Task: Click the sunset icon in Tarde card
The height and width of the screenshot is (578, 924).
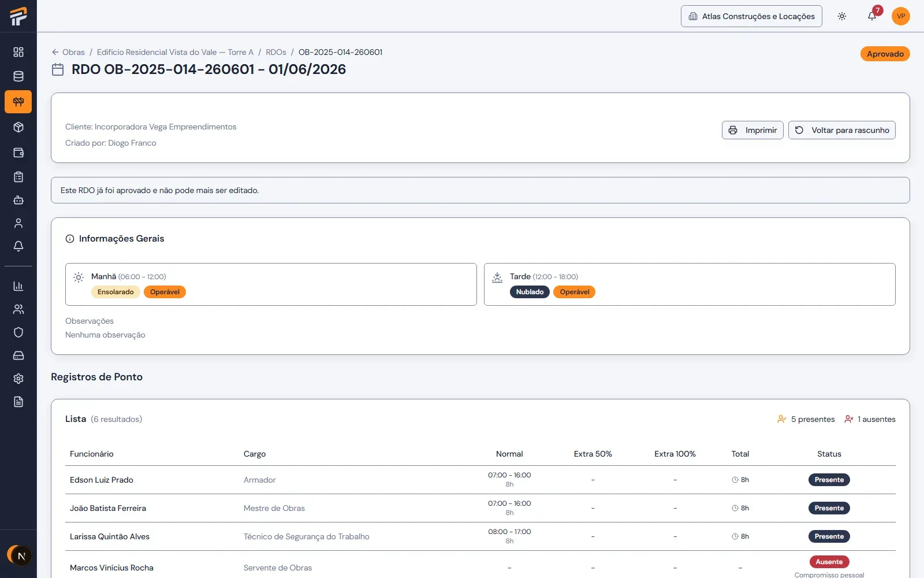Action: pyautogui.click(x=497, y=277)
